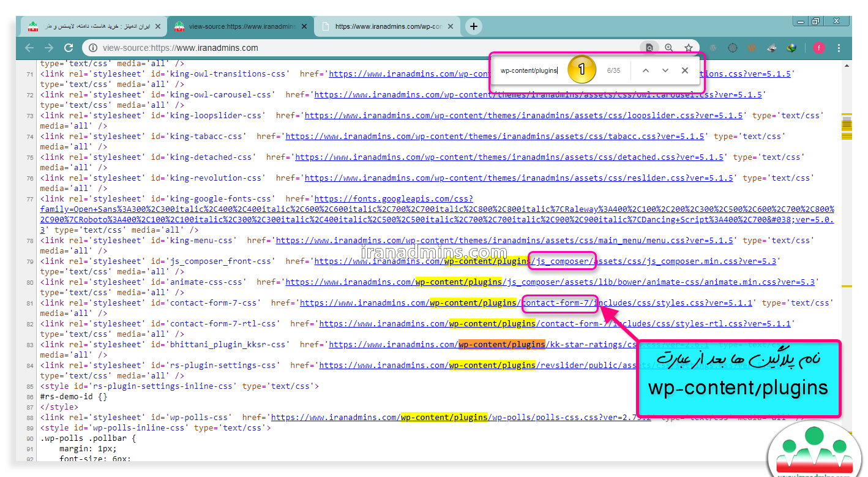Open the main_menu/menu.css link
This screenshot has height=477, width=868.
(x=504, y=240)
